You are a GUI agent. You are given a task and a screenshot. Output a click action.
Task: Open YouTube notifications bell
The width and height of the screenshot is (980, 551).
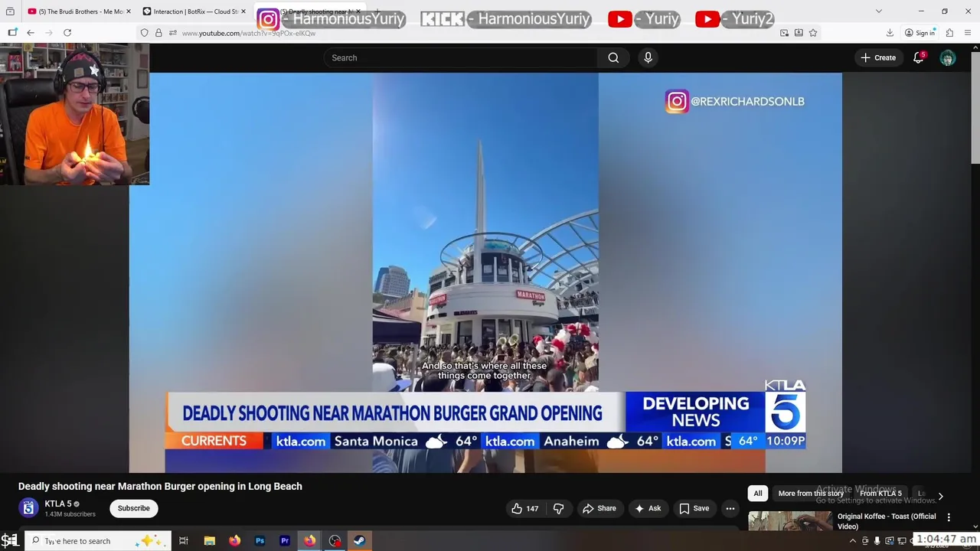(x=918, y=57)
